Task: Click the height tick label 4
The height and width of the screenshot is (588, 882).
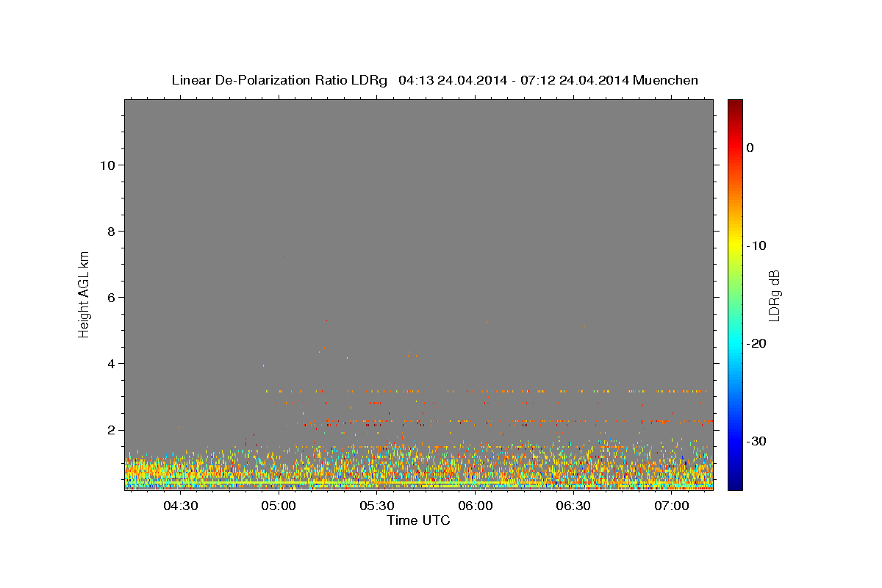Action: click(112, 364)
